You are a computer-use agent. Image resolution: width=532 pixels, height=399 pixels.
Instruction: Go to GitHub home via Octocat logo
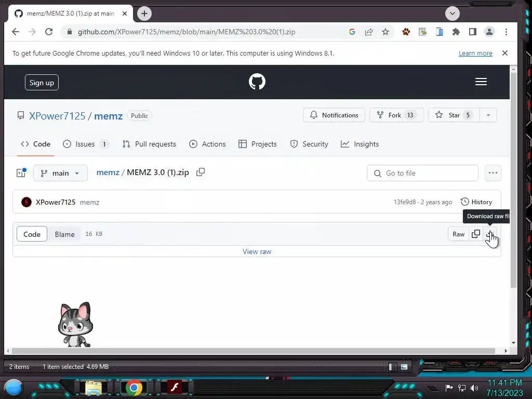coord(257,82)
